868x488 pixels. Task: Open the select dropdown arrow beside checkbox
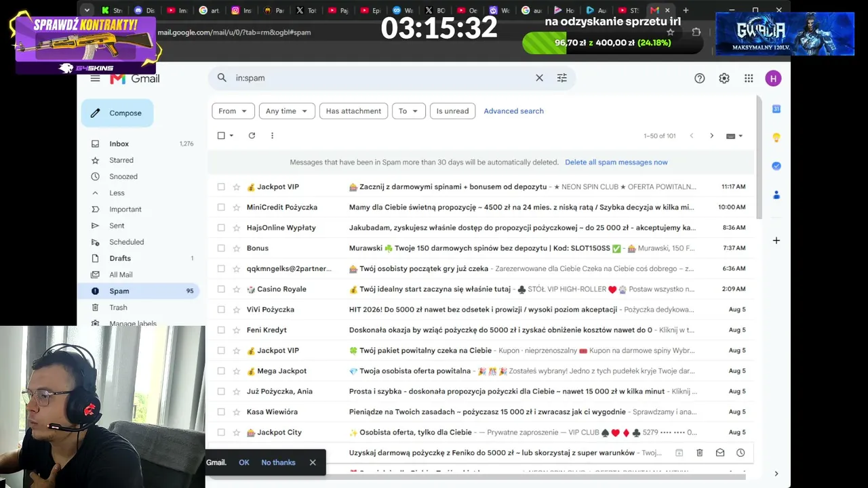231,136
